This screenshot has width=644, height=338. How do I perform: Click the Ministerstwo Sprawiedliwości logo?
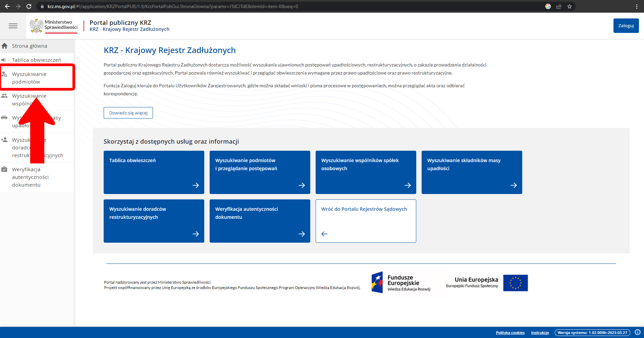click(54, 26)
